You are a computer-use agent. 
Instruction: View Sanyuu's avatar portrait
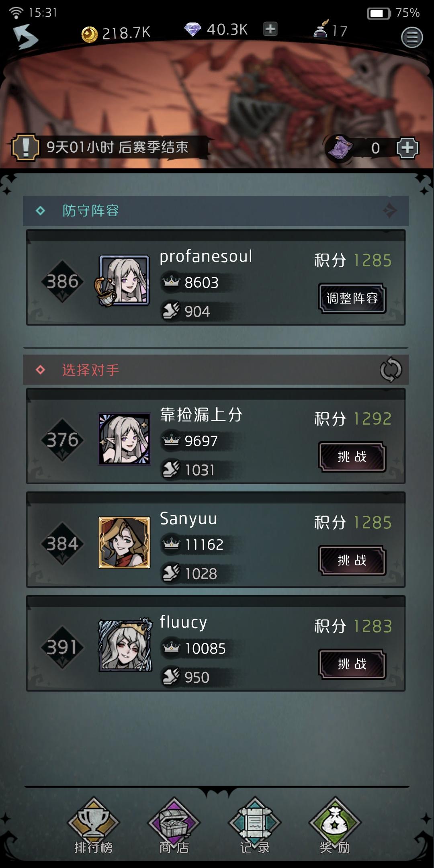click(x=124, y=542)
